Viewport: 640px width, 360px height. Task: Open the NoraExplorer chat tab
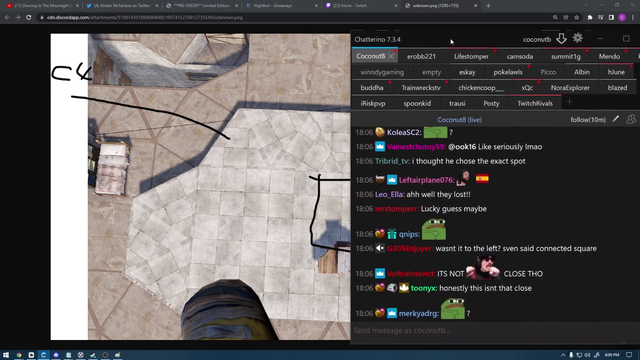tap(570, 88)
